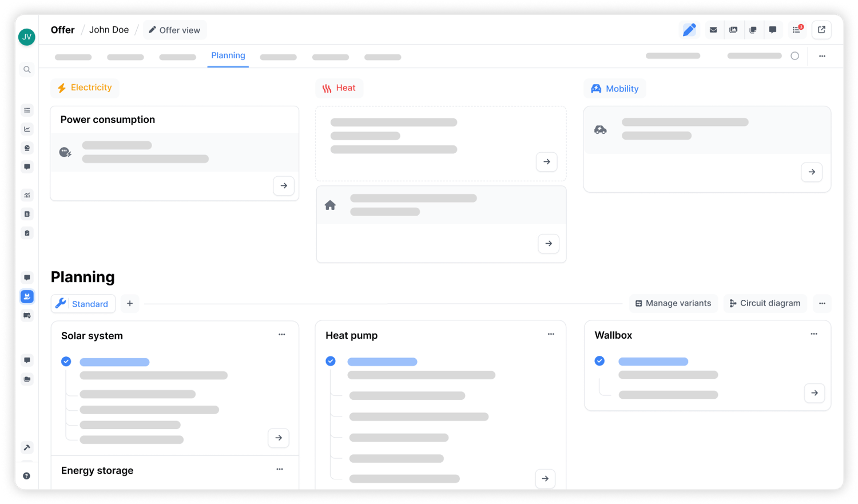Open more options in the tab bar

pyautogui.click(x=822, y=56)
